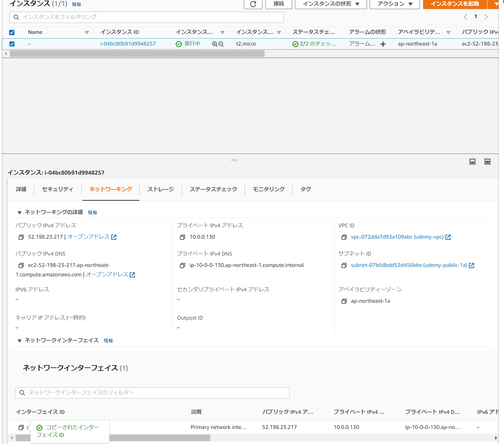Open the アクション dropdown menu
The width and height of the screenshot is (504, 444).
click(394, 4)
